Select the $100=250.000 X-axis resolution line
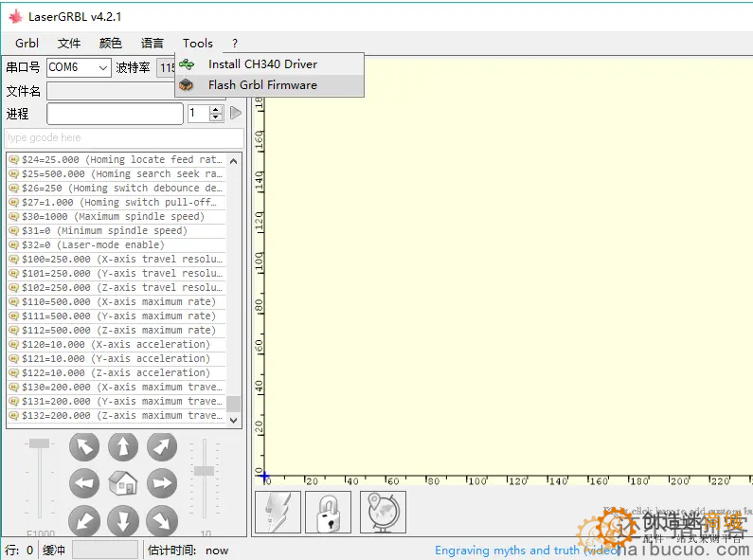753x560 pixels. 117,260
